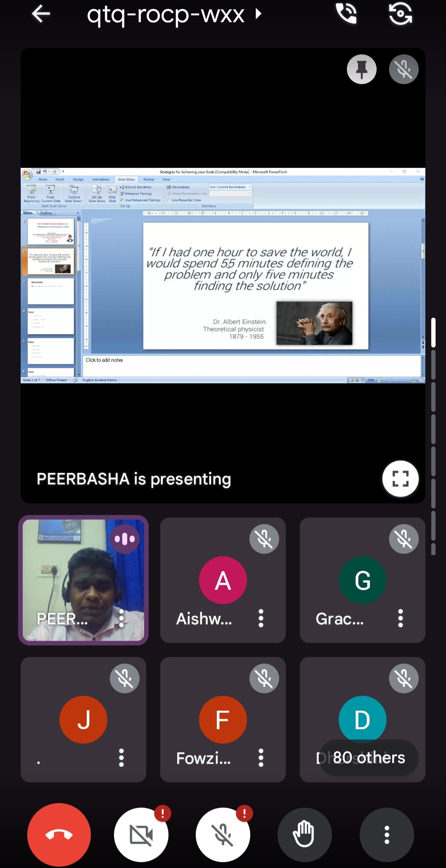Image resolution: width=446 pixels, height=868 pixels.
Task: End the call with the red hang-up button
Action: click(59, 835)
